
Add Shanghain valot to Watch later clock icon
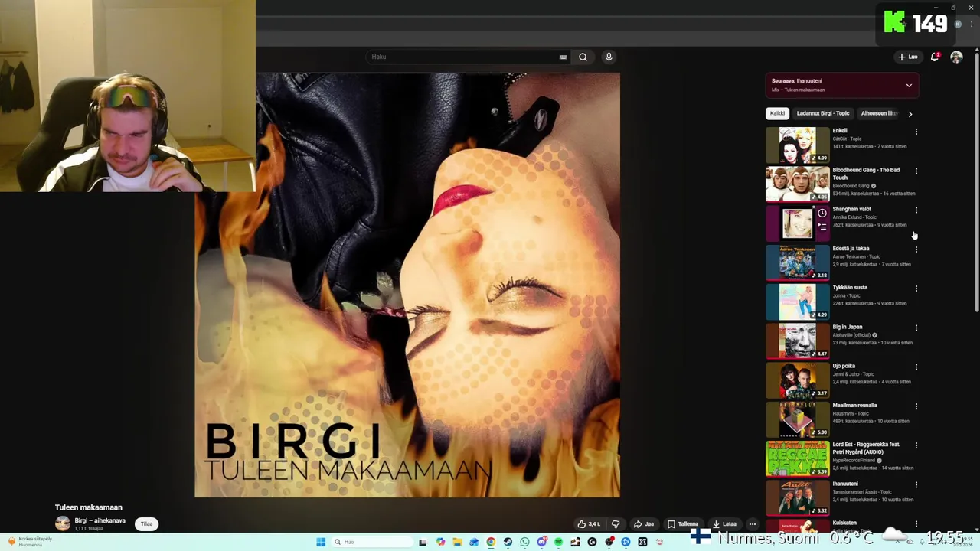click(x=822, y=214)
